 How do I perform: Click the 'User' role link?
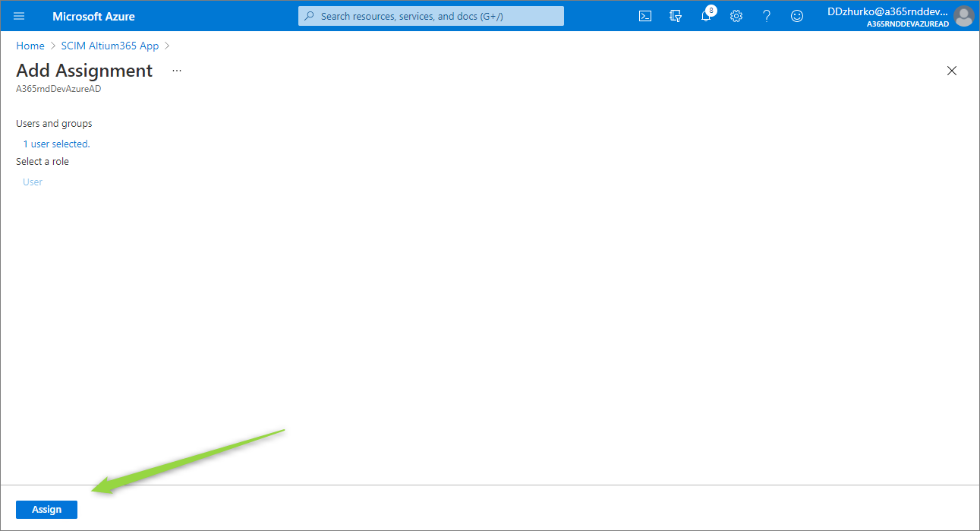point(33,182)
